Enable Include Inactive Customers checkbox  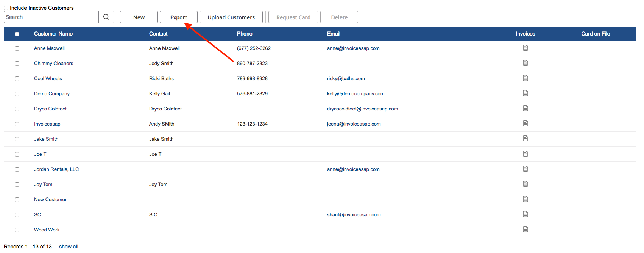pyautogui.click(x=6, y=8)
